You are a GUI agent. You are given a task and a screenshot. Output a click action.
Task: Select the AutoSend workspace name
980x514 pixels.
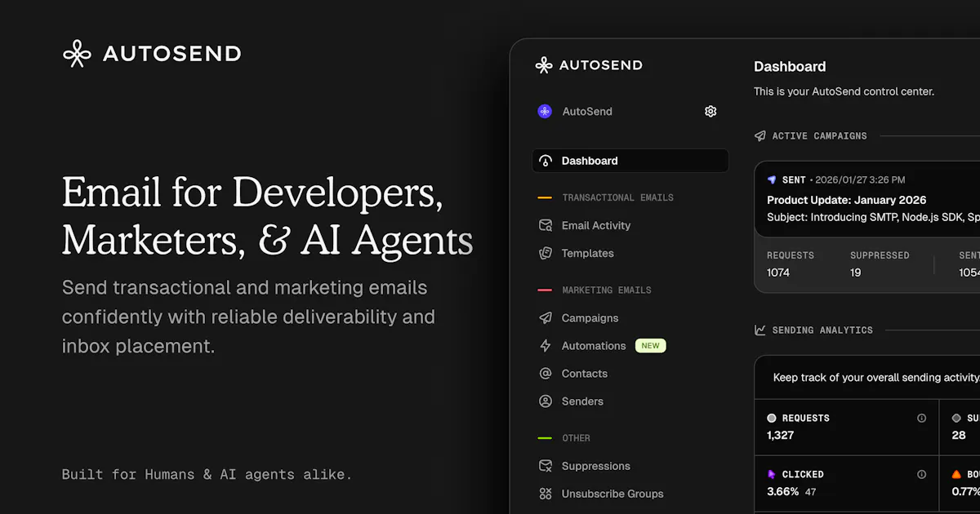(587, 112)
